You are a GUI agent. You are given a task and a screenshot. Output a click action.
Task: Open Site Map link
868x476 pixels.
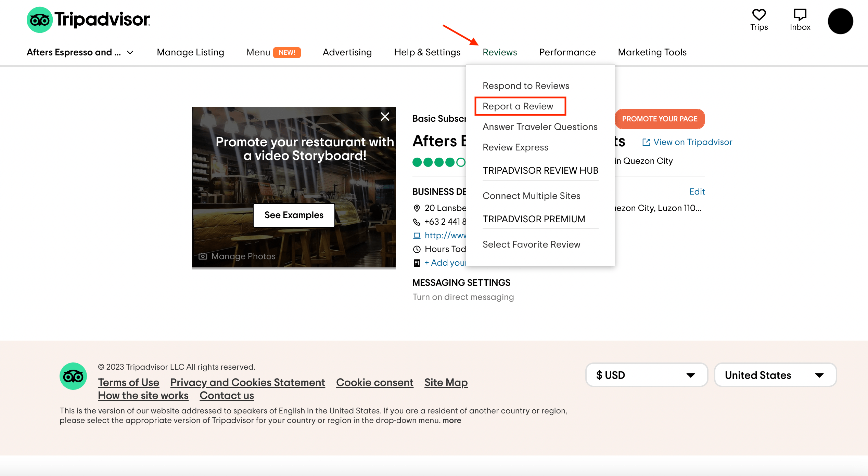coord(446,382)
